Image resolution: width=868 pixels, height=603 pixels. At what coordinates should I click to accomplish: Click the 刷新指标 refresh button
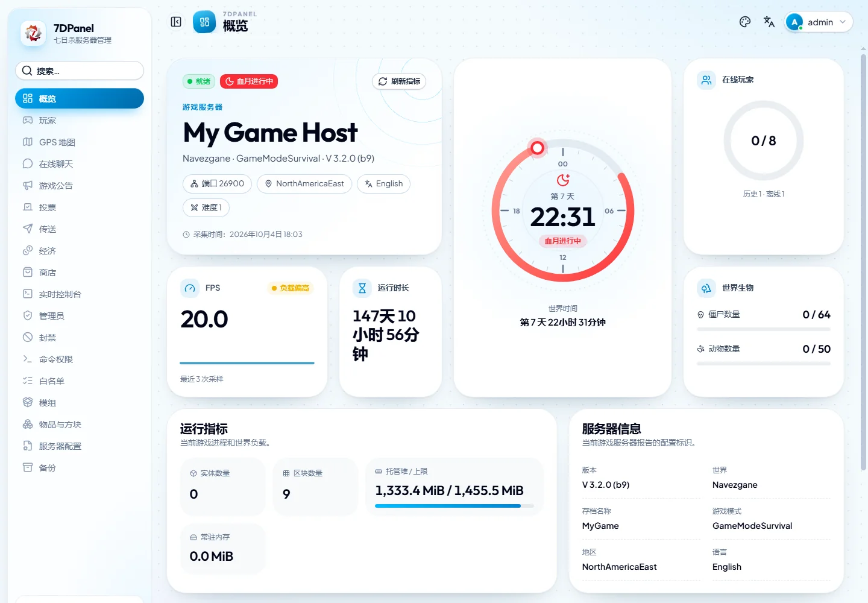coord(399,81)
